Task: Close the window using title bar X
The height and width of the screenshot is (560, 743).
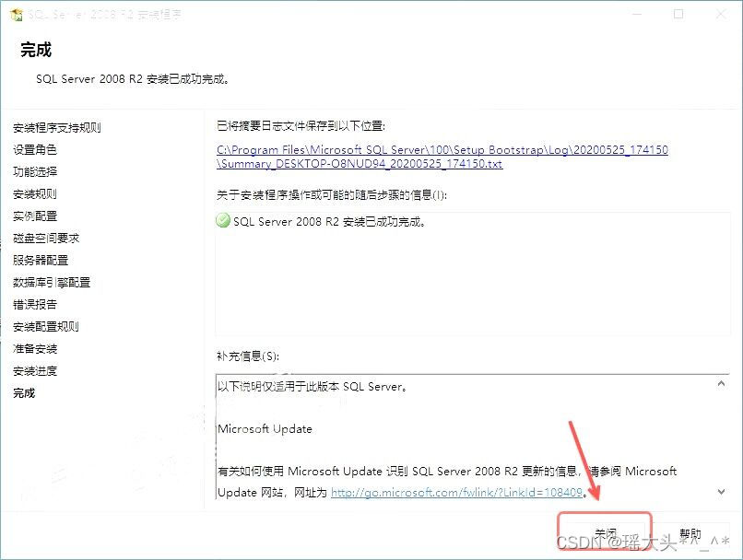Action: point(721,14)
